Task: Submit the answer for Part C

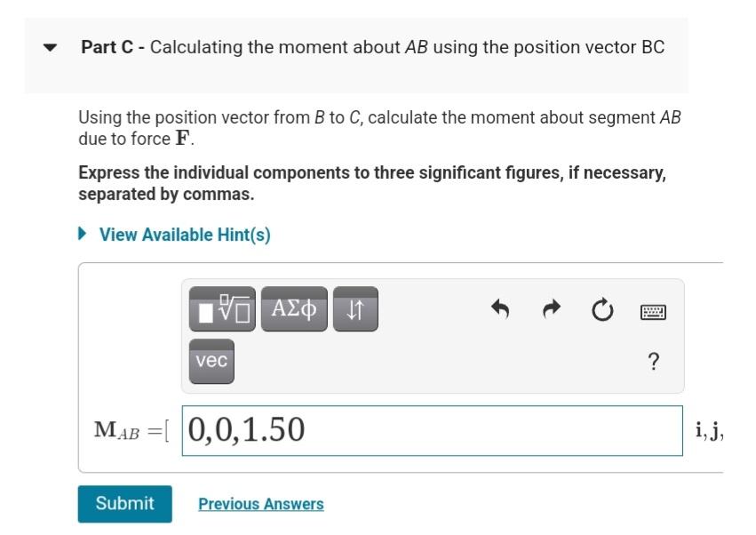Action: pos(124,503)
